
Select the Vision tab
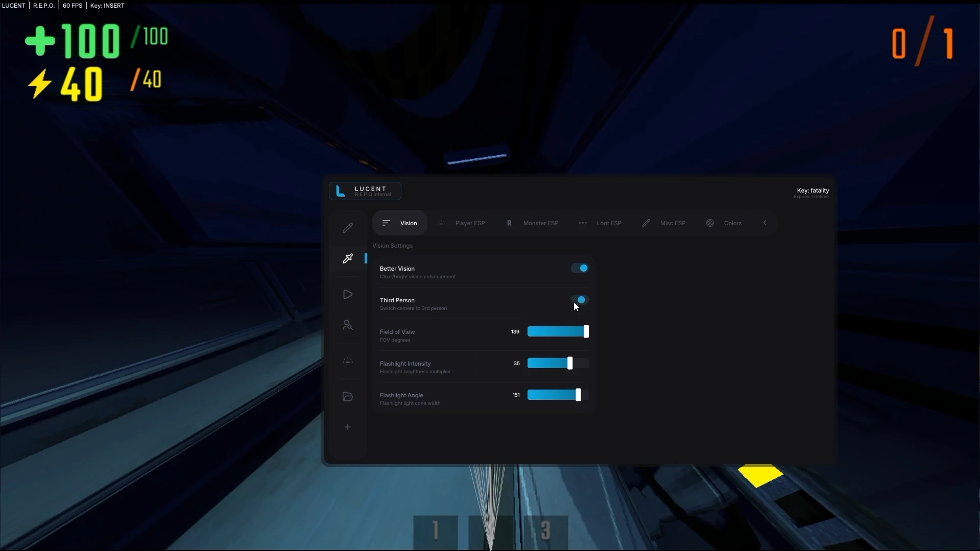pyautogui.click(x=400, y=223)
